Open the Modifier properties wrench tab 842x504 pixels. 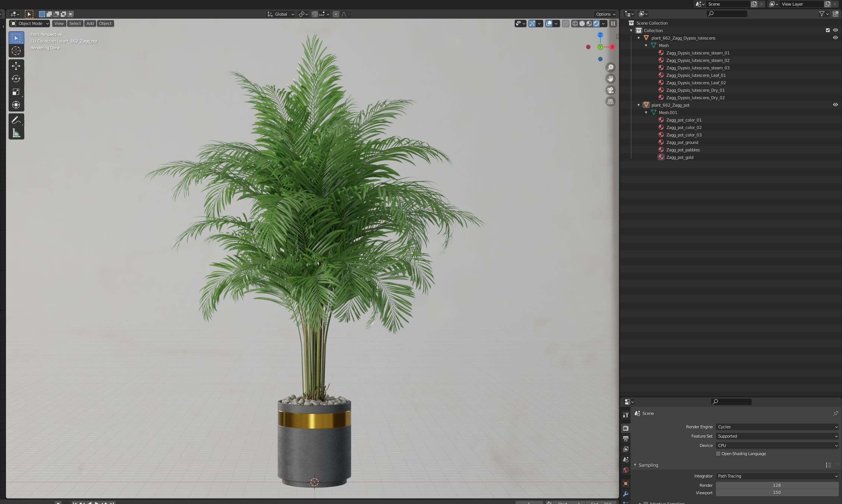pos(626,494)
